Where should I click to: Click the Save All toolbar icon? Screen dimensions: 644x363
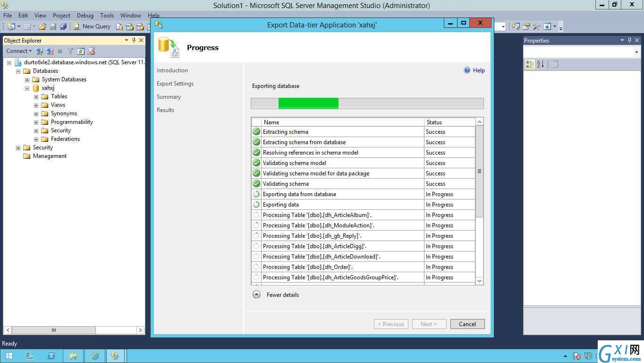coord(63,26)
